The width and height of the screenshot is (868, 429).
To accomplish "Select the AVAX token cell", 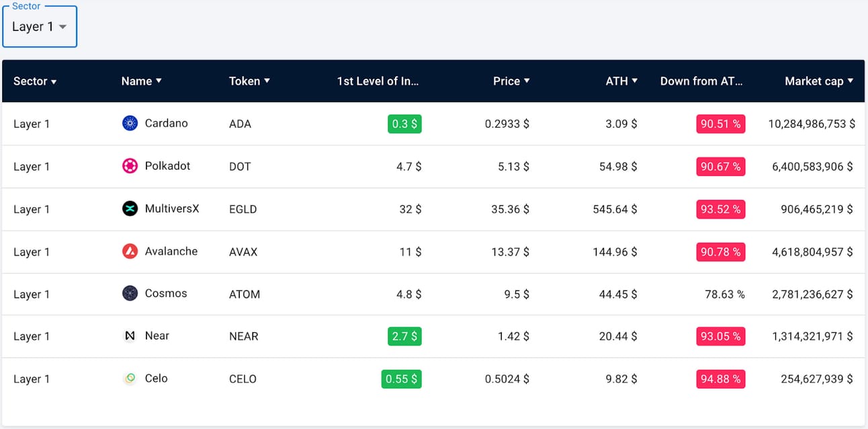I will tap(243, 252).
